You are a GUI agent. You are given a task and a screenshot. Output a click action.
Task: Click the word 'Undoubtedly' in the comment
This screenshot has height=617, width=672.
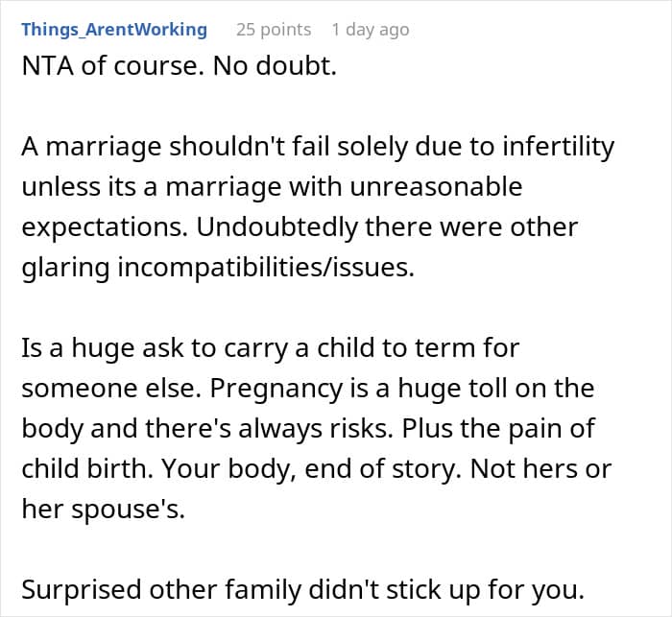276,227
